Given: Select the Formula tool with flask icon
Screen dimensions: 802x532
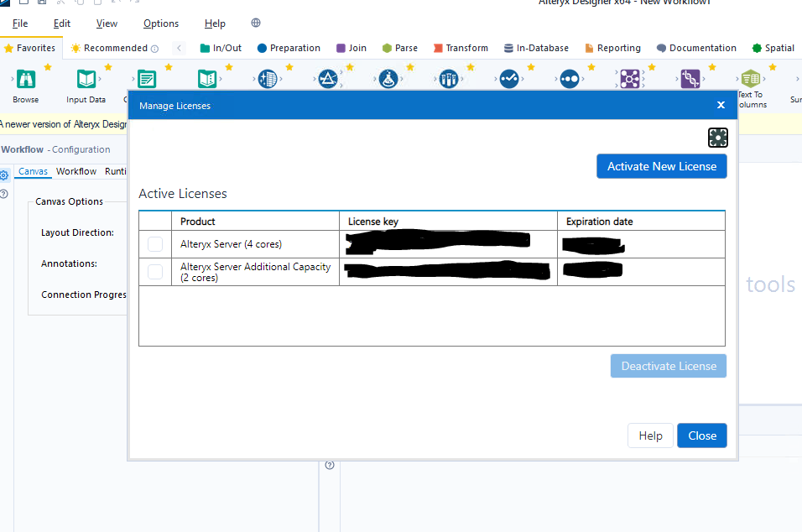Looking at the screenshot, I should pyautogui.click(x=388, y=78).
